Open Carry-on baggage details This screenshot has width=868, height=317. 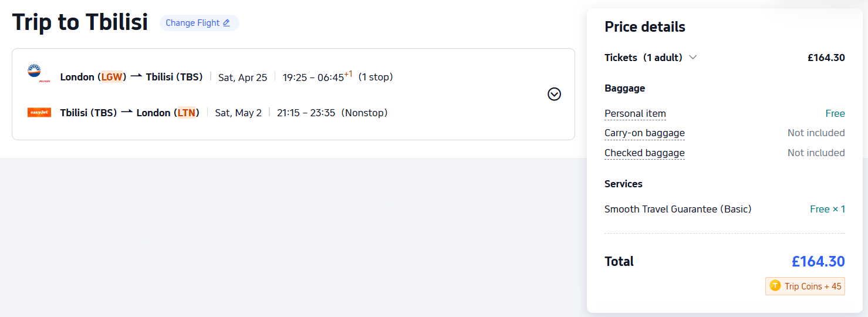click(644, 133)
